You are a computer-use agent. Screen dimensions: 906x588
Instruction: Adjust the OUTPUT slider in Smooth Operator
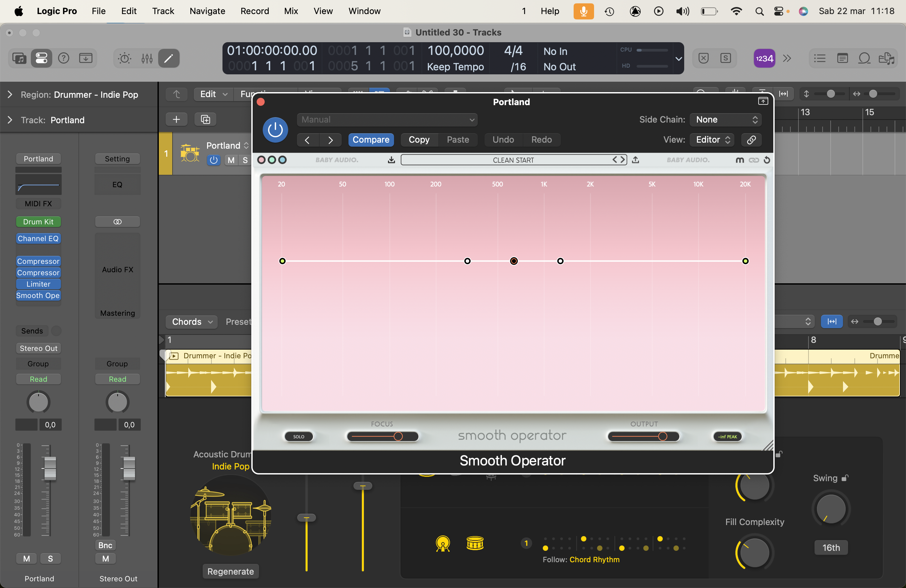[644, 436]
